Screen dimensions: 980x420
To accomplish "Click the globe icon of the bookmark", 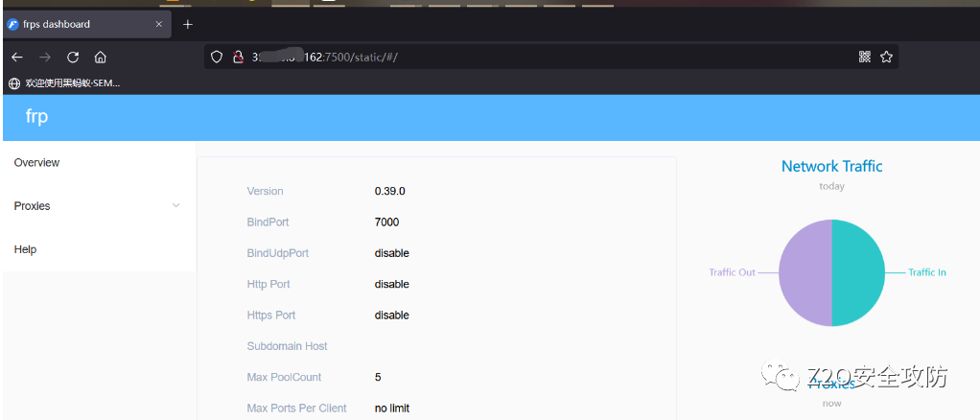I will click(14, 83).
